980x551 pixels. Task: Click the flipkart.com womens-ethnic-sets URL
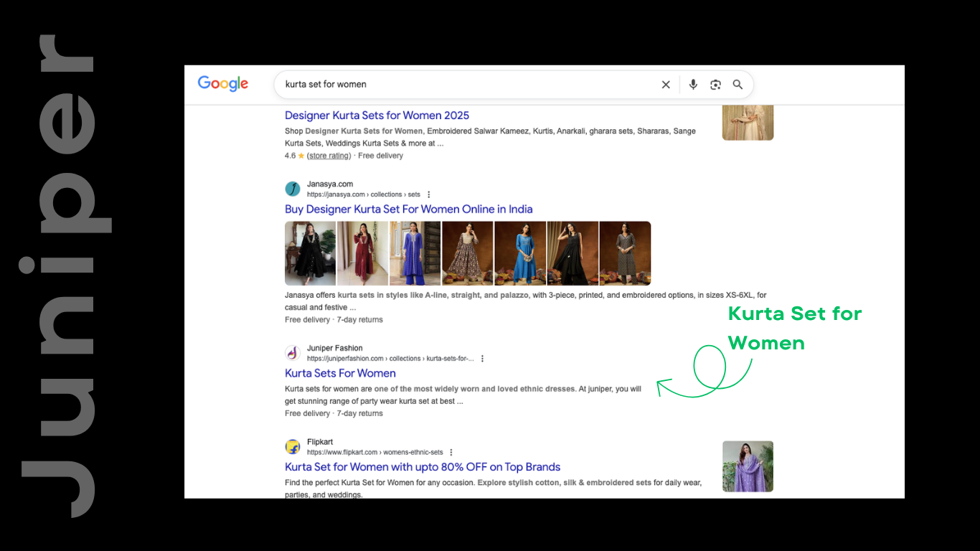pos(375,453)
